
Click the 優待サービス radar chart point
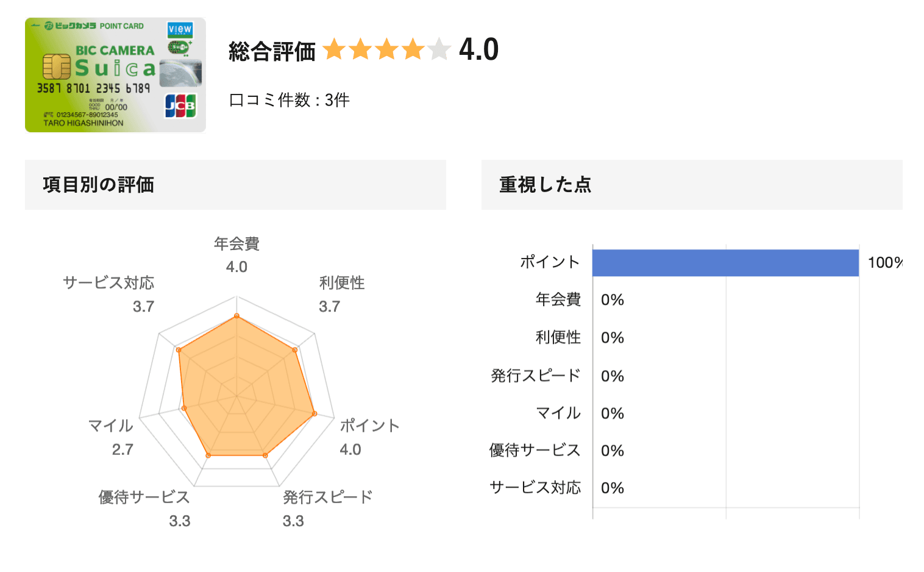tap(208, 456)
